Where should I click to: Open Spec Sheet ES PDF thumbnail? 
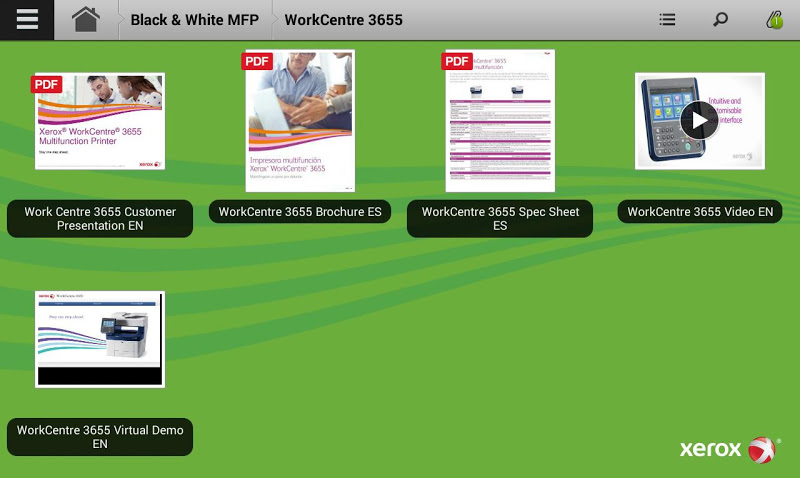500,121
